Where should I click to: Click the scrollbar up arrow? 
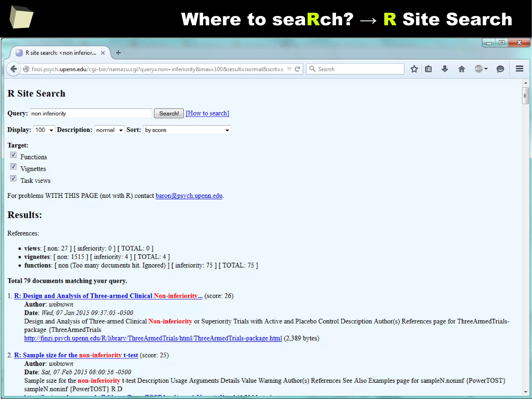pyautogui.click(x=526, y=83)
